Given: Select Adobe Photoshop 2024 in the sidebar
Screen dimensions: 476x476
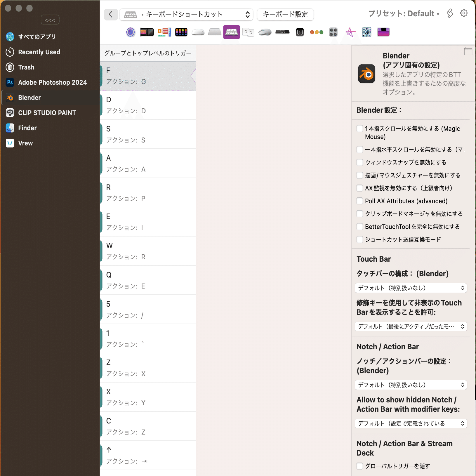Looking at the screenshot, I should [x=51, y=82].
